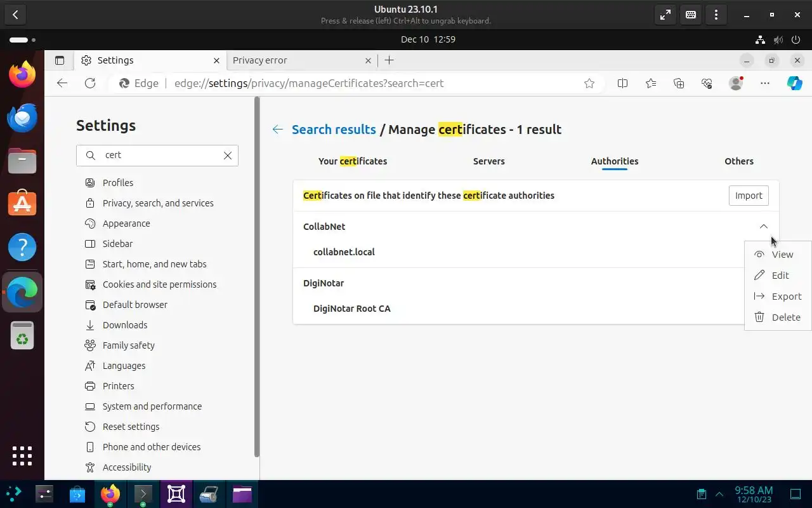812x508 pixels.
Task: Open the profile account menu
Action: coord(736,83)
